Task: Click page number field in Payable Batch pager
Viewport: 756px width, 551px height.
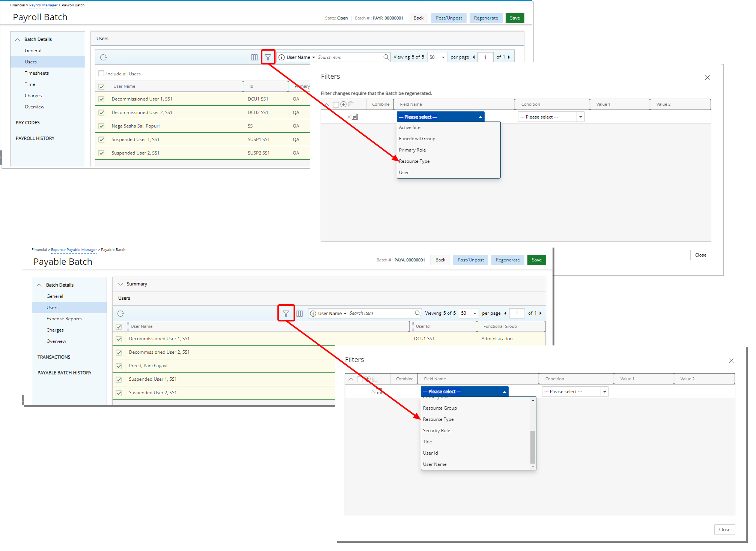Action: point(517,313)
